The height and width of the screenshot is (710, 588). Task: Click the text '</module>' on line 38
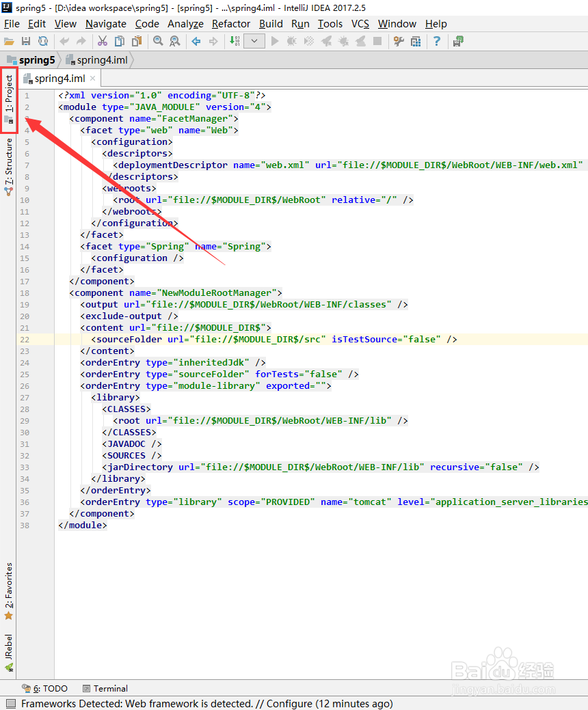click(x=83, y=525)
